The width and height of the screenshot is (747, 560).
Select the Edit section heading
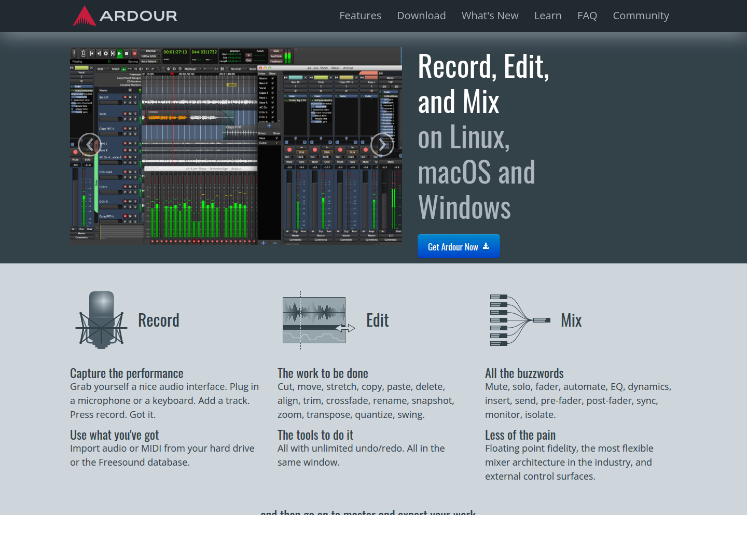(377, 320)
